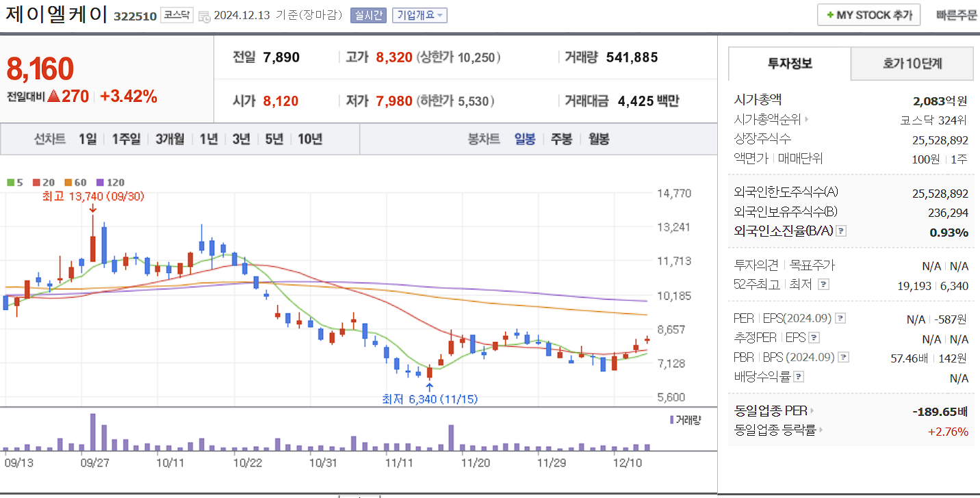Click the clock icon beside 2024.12.13
This screenshot has width=980, height=498.
203,15
